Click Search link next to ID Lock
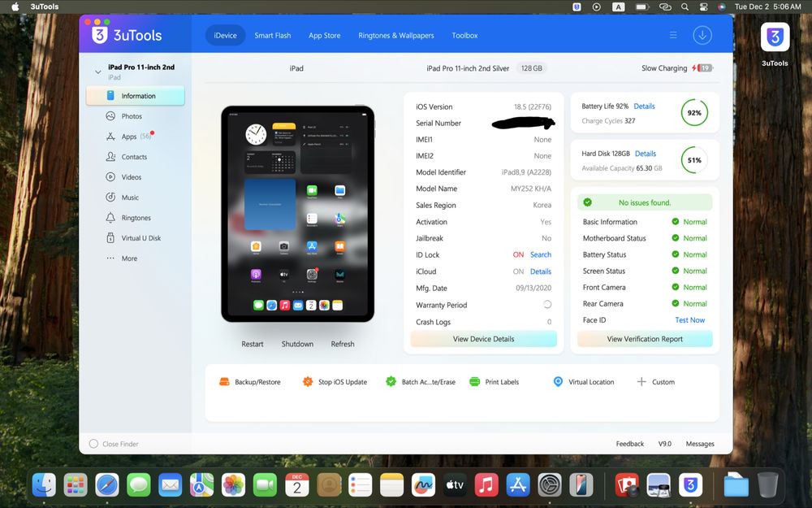The width and height of the screenshot is (812, 508). [x=541, y=254]
